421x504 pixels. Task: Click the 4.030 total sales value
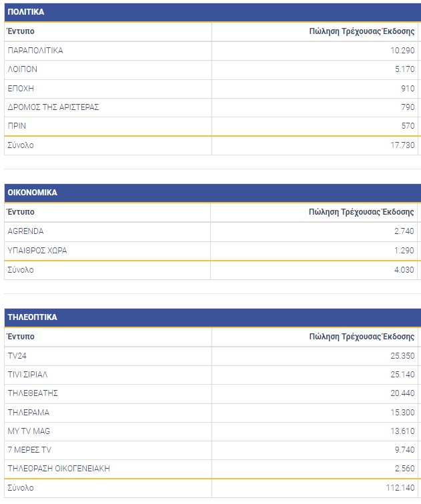click(404, 270)
